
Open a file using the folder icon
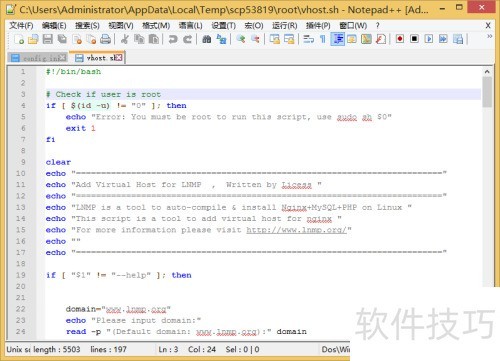click(33, 39)
